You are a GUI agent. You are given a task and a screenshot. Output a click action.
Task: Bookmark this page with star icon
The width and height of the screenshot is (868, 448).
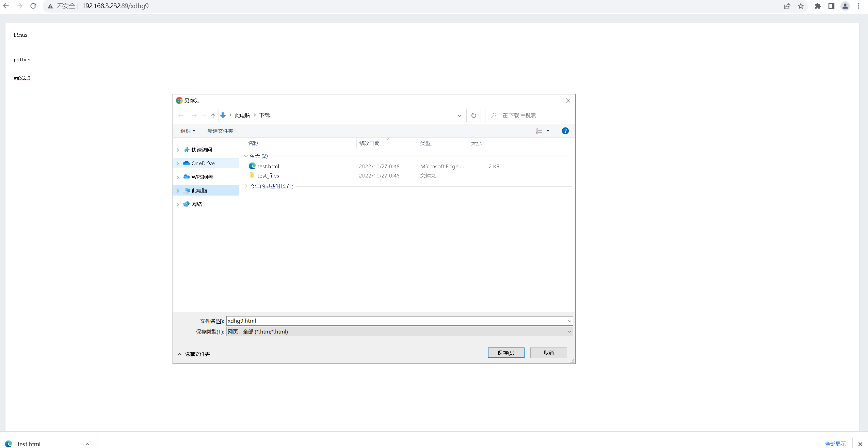(x=801, y=6)
